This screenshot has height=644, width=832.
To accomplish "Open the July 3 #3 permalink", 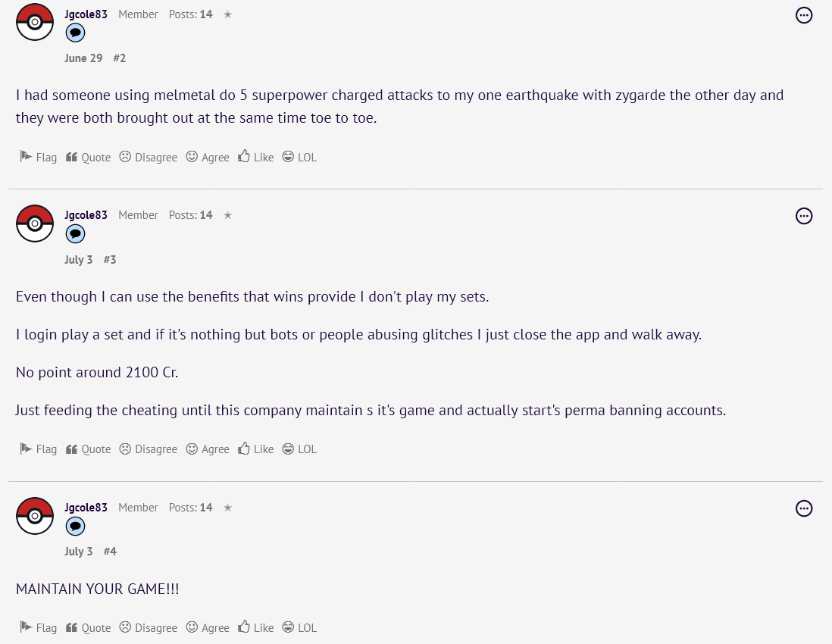I will coord(110,260).
